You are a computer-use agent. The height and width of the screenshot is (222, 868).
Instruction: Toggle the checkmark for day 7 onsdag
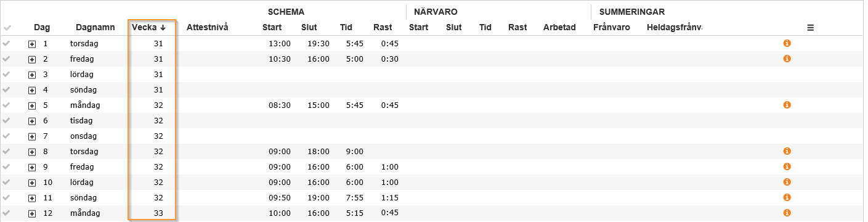coord(7,136)
